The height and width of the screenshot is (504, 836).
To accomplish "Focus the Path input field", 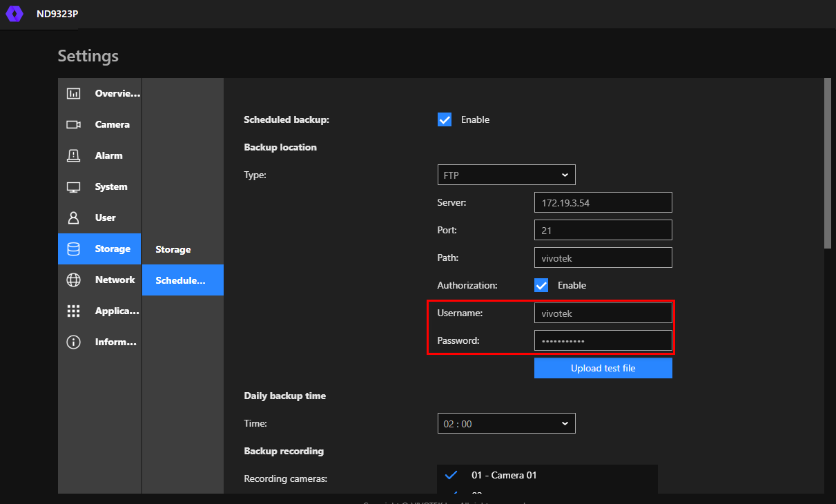I will tap(603, 258).
